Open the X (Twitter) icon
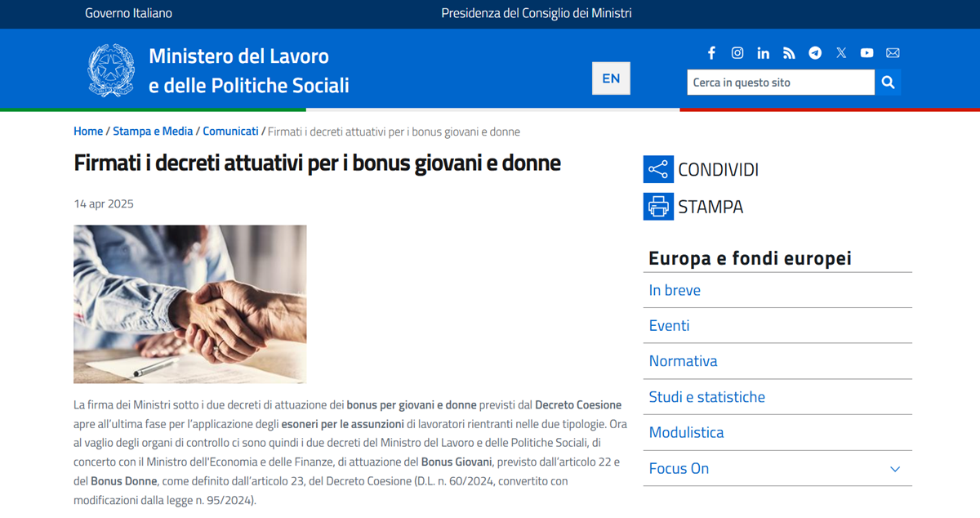This screenshot has height=518, width=980. pyautogui.click(x=841, y=53)
